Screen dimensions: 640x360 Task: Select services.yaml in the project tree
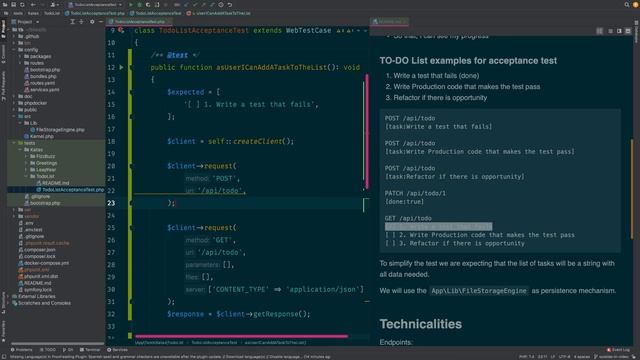pos(42,90)
